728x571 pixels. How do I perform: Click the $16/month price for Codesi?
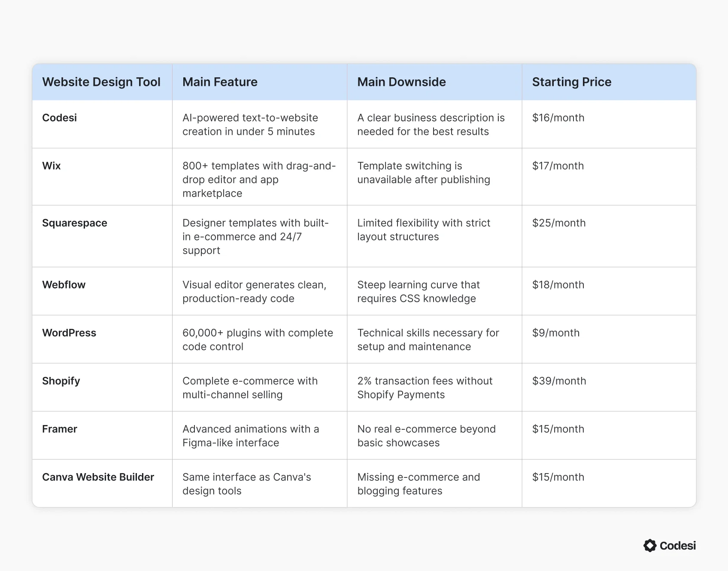tap(558, 118)
